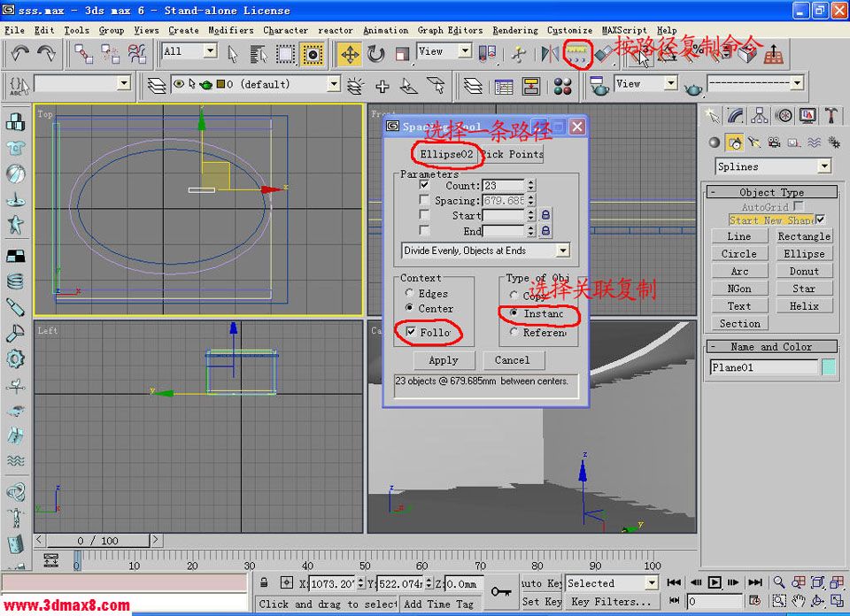
Task: Switch to the Utilities hammer tab
Action: click(831, 115)
